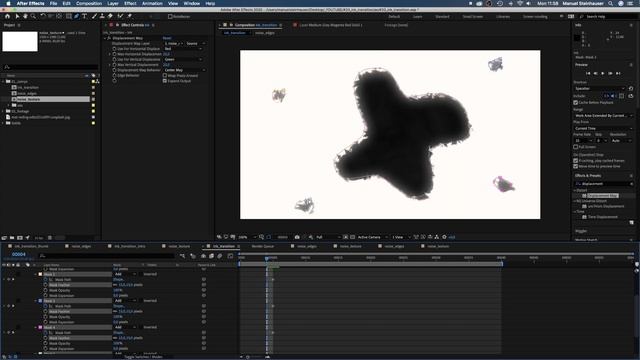The height and width of the screenshot is (360, 640).
Task: Open Use For Horizontal Displacement Red dropdown
Action: click(x=183, y=49)
